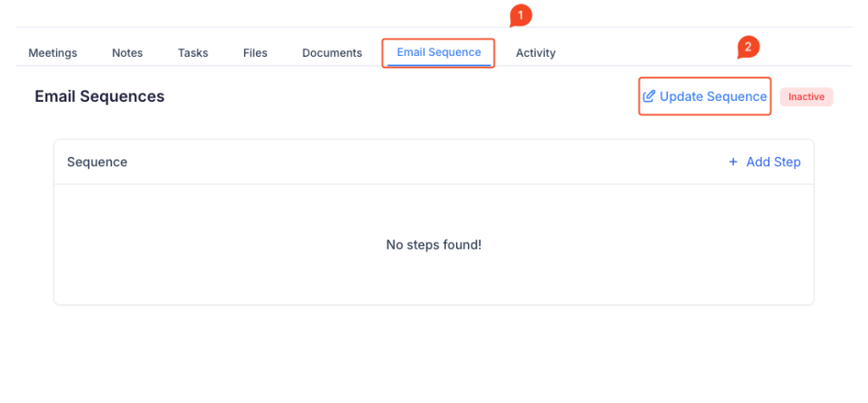Select the Email Sequence tab
Viewport: 868px width, 403px height.
pyautogui.click(x=438, y=53)
